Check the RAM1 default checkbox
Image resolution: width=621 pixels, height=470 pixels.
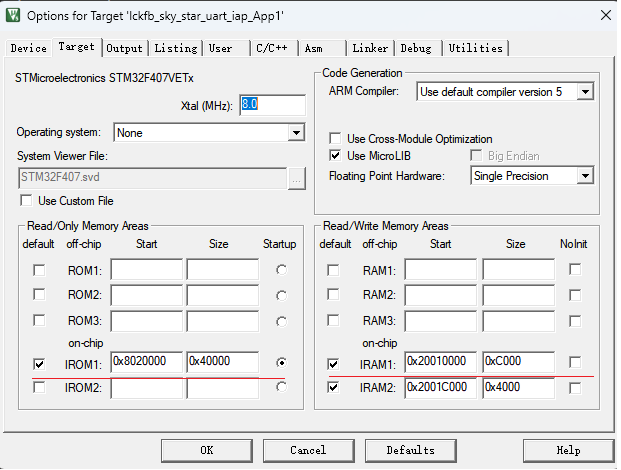click(x=333, y=270)
